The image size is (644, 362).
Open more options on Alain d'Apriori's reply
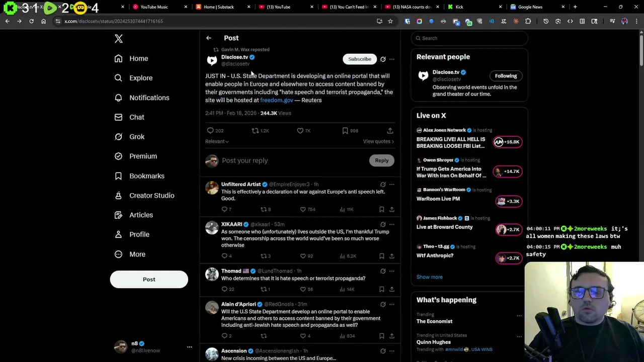(392, 305)
